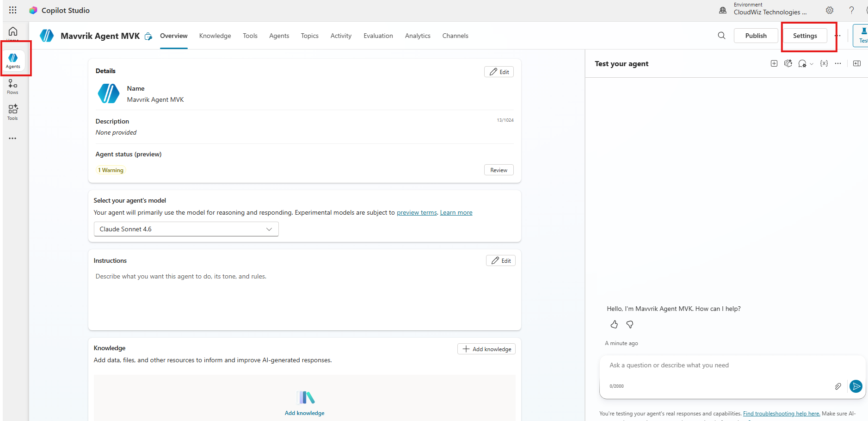Click the Copilot Studio logo
This screenshot has width=868, height=421.
(x=33, y=10)
